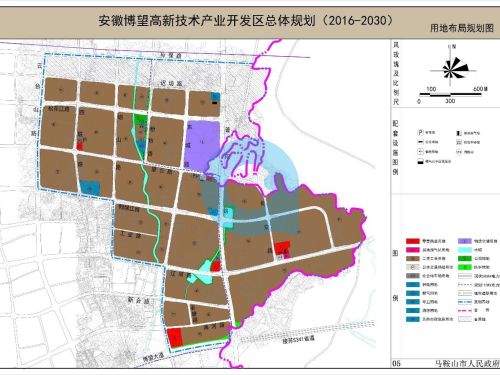Click the scale bar under the compass

450,95
